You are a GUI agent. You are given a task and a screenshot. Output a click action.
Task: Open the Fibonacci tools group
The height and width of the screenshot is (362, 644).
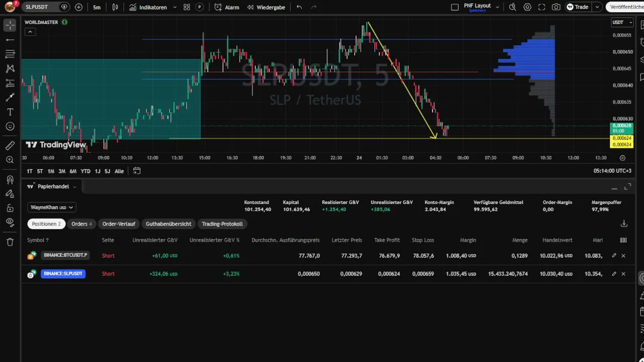tap(10, 54)
